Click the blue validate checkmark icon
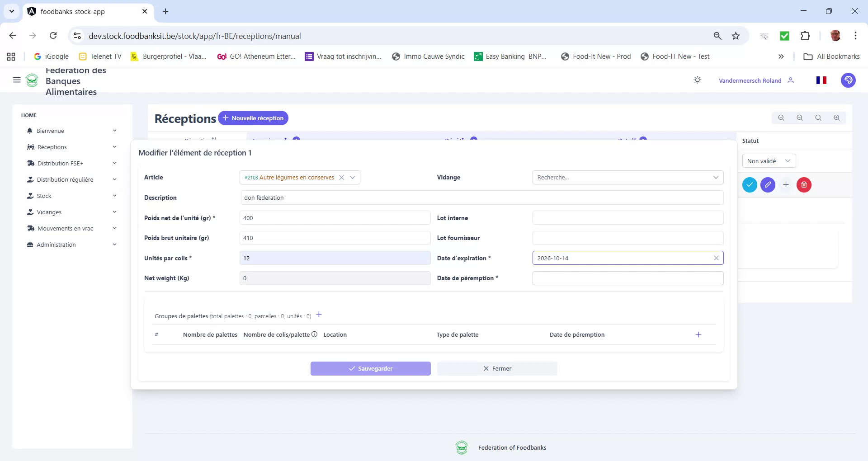 750,185
